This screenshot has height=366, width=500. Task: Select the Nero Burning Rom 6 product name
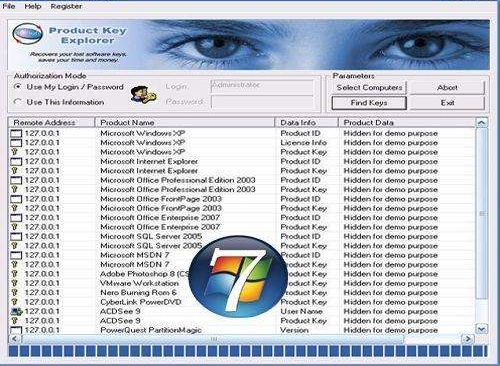tap(138, 293)
